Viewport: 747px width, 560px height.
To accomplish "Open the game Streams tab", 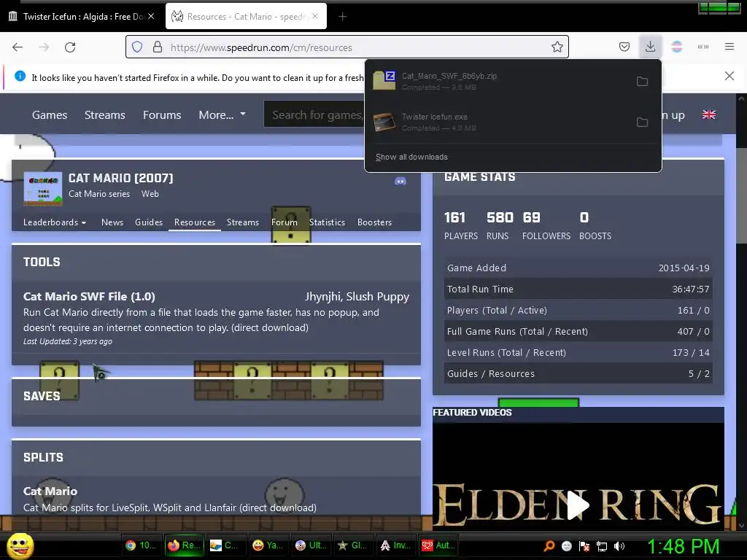I will (243, 222).
